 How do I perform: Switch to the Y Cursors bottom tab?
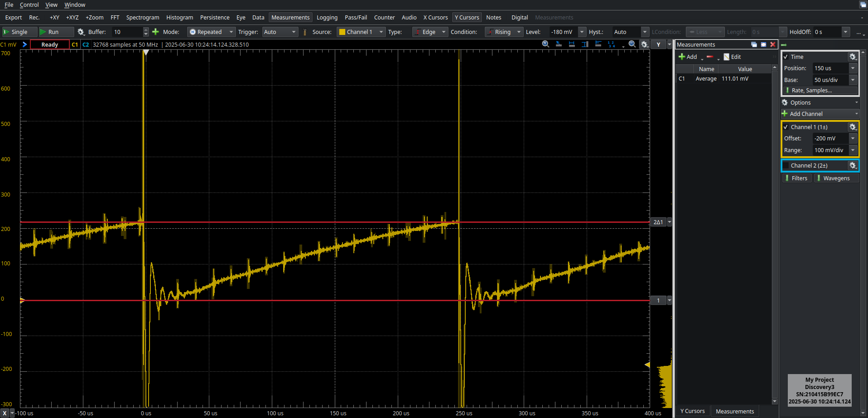(x=692, y=411)
